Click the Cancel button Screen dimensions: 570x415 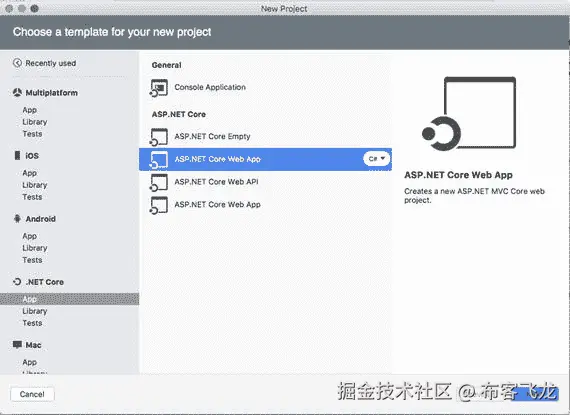[x=32, y=394]
